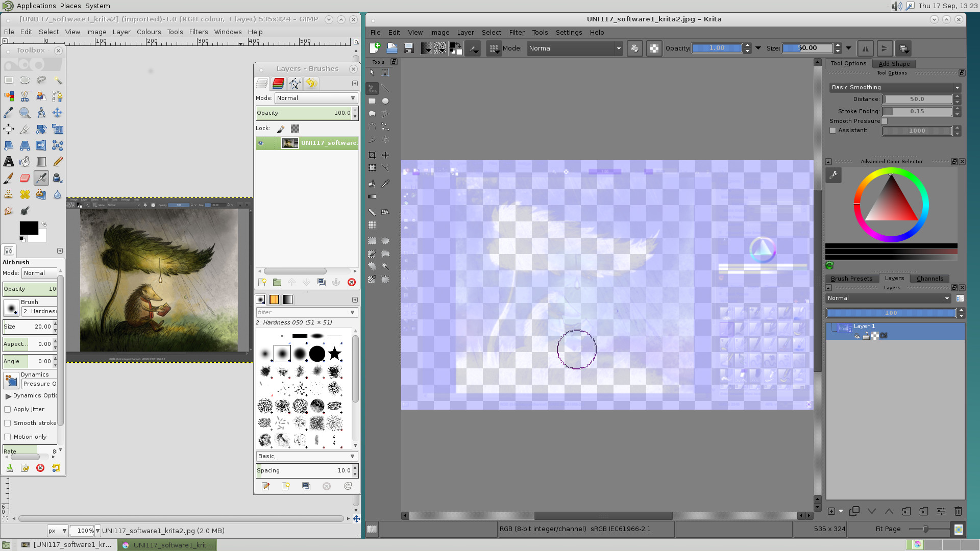Select the GIMP Text tool
The width and height of the screenshot is (980, 551).
[9, 162]
